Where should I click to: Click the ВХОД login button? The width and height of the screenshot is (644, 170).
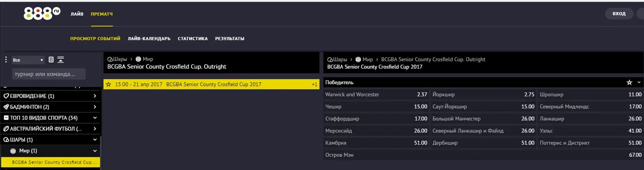point(619,14)
